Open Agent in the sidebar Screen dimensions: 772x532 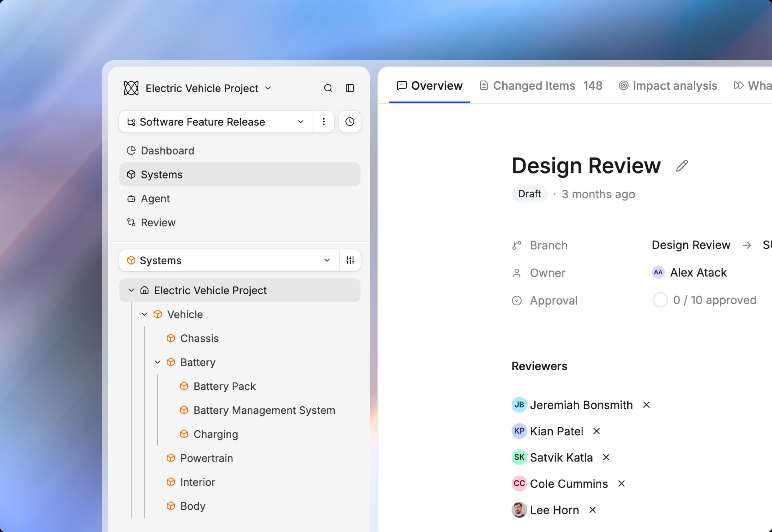click(x=240, y=199)
